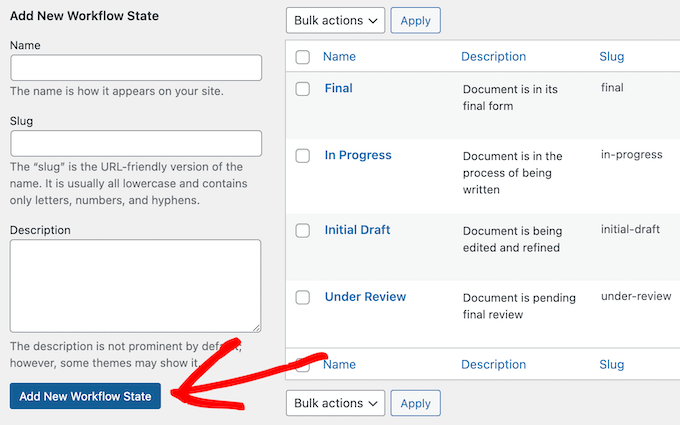Open the Final workflow state link
Viewport: 680px width, 425px height.
(x=338, y=88)
